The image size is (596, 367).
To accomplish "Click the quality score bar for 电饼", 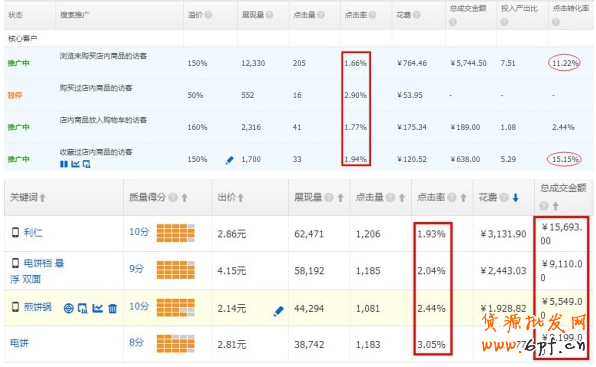I will click(176, 344).
